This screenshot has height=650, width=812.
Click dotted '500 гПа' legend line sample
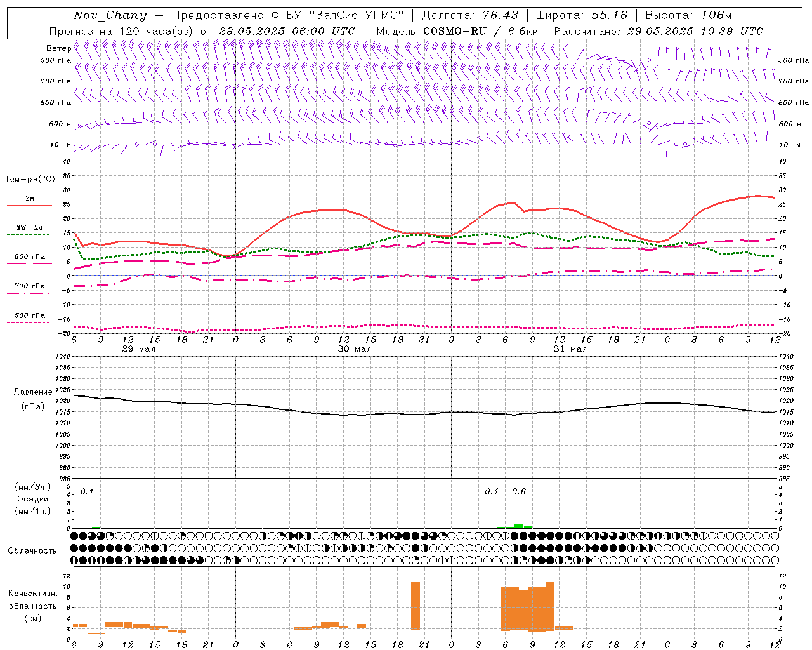[x=28, y=322]
